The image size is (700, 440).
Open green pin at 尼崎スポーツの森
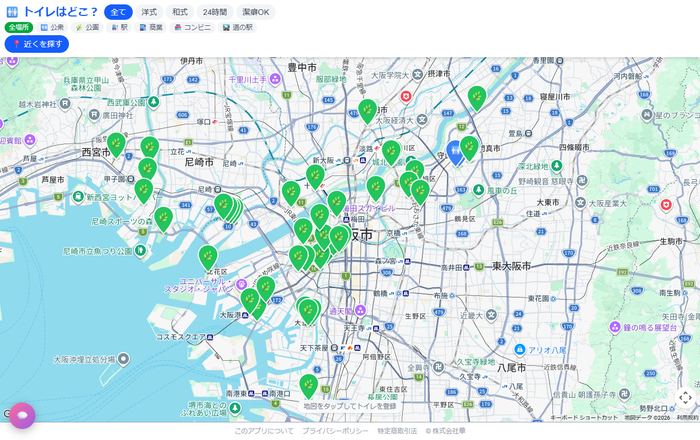(x=163, y=218)
